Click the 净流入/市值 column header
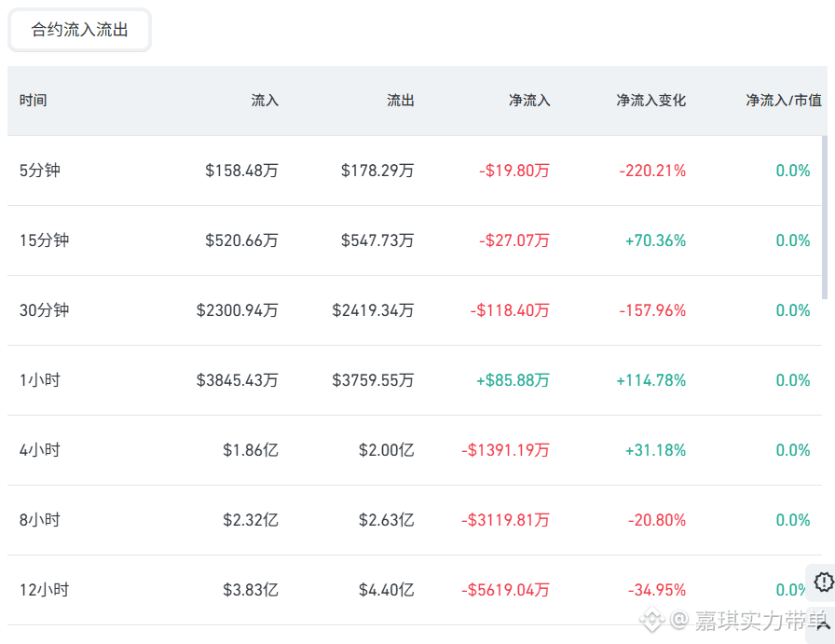 click(x=784, y=100)
